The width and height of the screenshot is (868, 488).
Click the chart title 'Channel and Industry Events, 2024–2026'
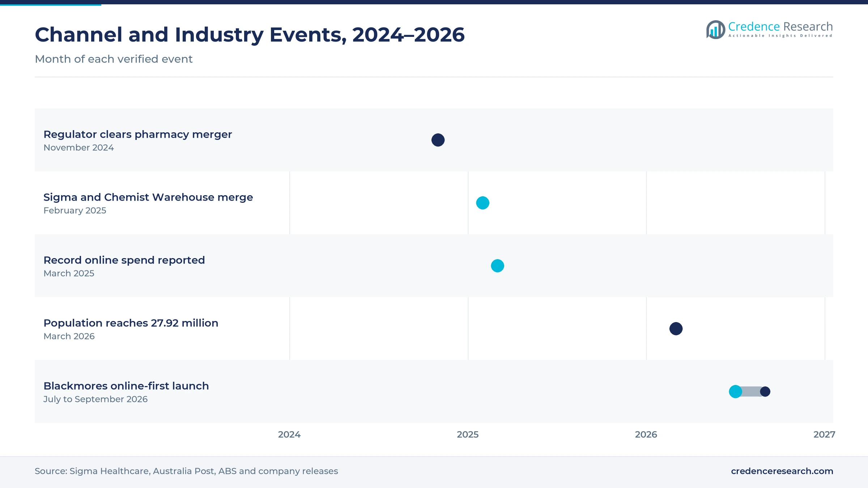point(250,35)
